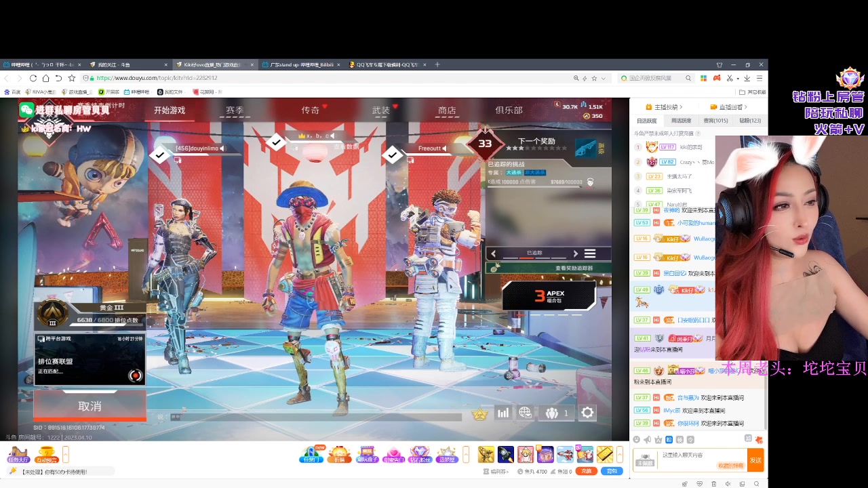Viewport: 868px width, 488px height.
Task: Open the game settings gear icon
Action: click(x=587, y=413)
